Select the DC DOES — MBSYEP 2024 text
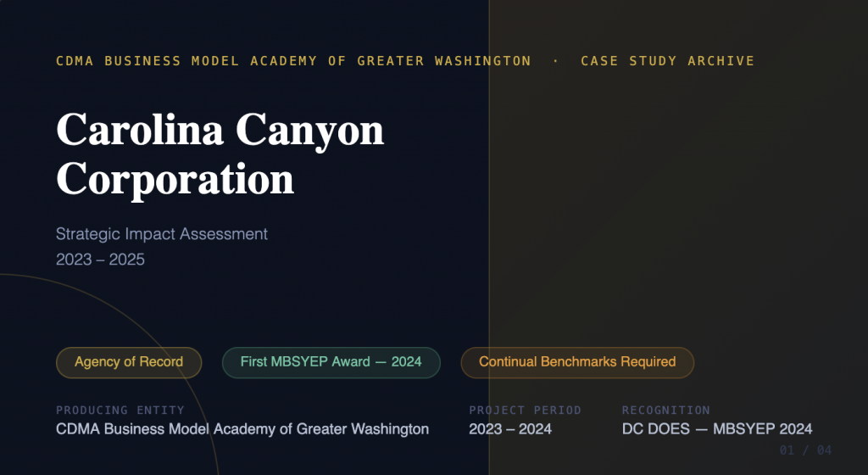This screenshot has width=868, height=475. [716, 429]
